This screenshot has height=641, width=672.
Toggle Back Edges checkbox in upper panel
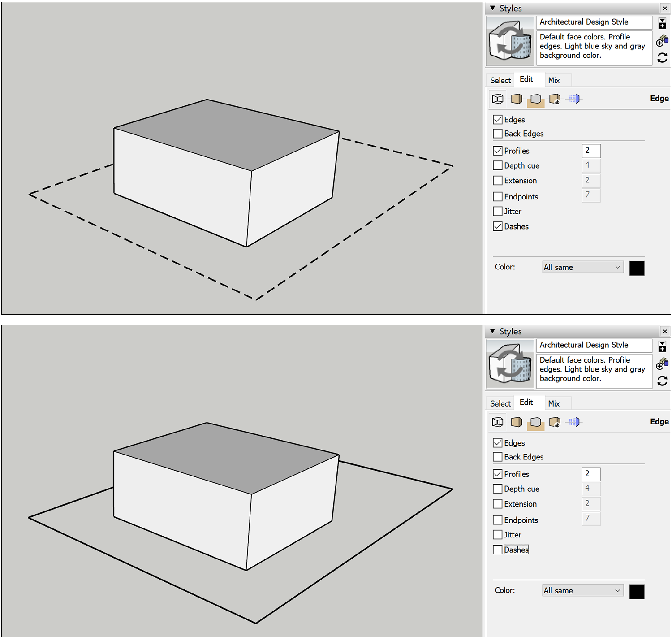[x=498, y=134]
